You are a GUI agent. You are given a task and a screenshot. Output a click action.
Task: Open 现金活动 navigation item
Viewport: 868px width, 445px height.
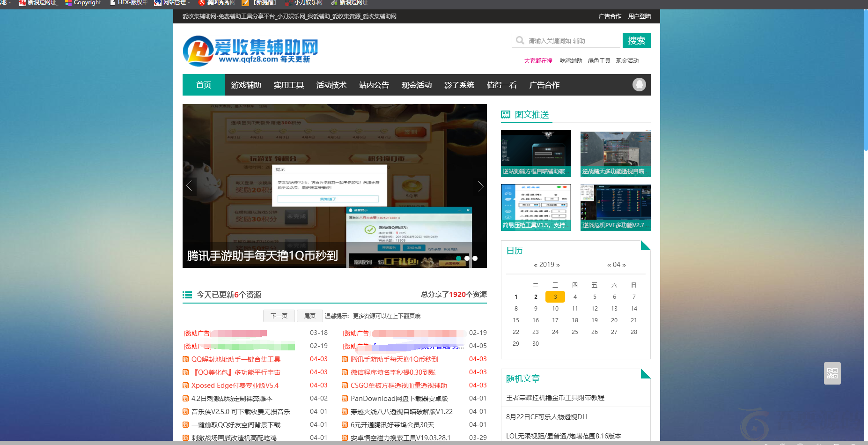[416, 85]
